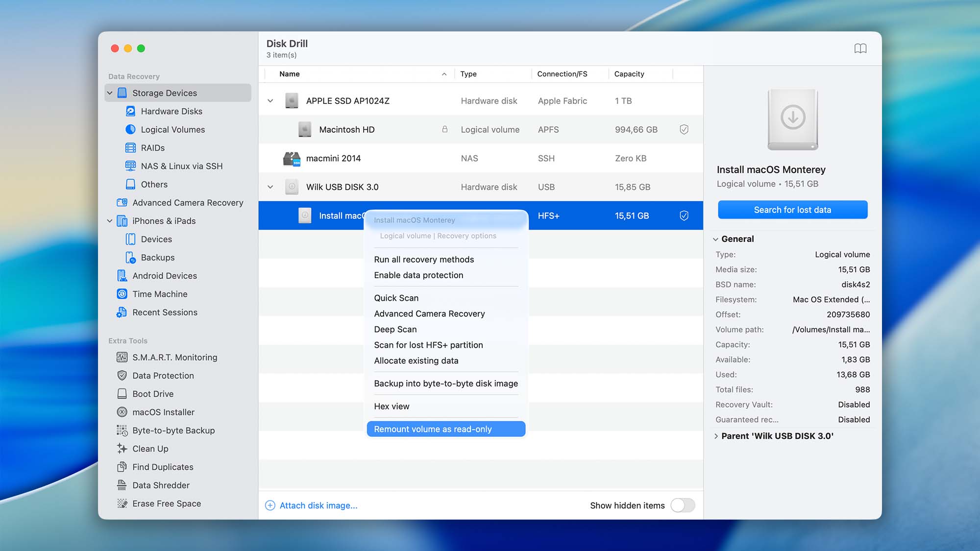Click Search for lost data button
The image size is (980, 551).
[x=792, y=210]
